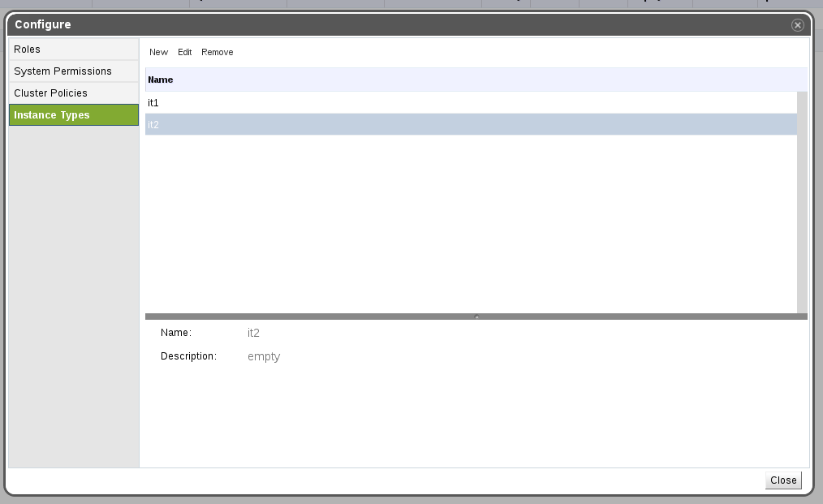Edit the selected instance type

(185, 52)
